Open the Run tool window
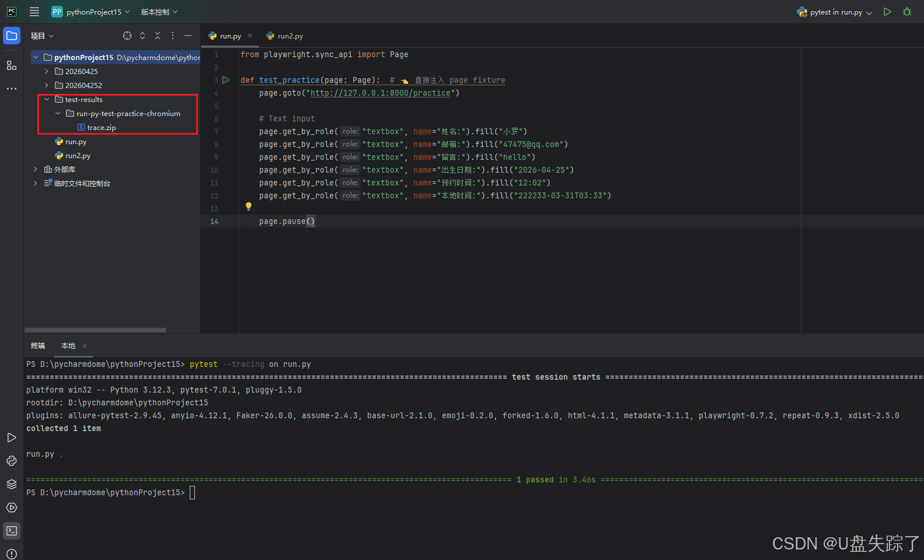924x560 pixels. click(12, 437)
